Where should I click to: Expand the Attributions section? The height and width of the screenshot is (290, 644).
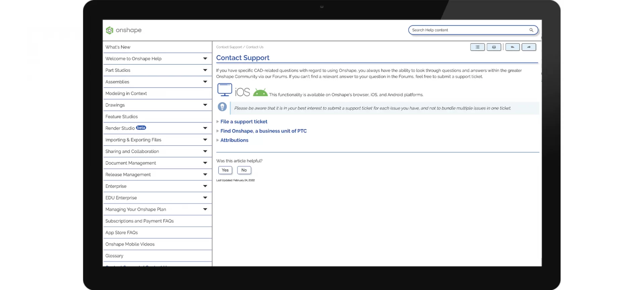pyautogui.click(x=234, y=140)
